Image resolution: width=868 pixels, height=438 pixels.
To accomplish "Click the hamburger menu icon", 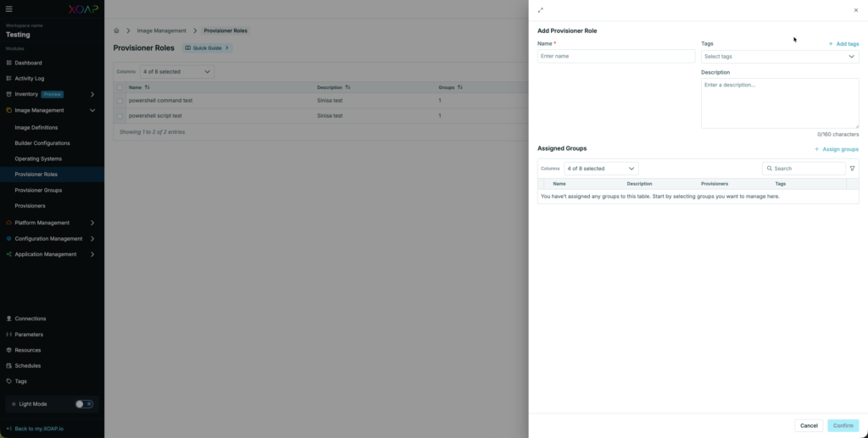I will [9, 8].
